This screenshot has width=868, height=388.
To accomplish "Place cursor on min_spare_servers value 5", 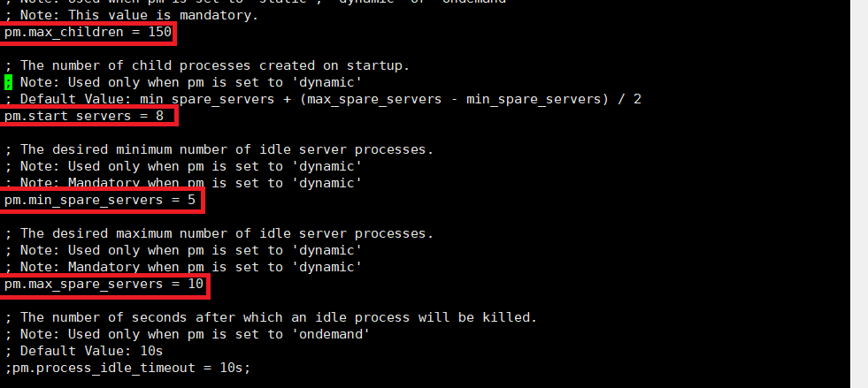I will (191, 200).
